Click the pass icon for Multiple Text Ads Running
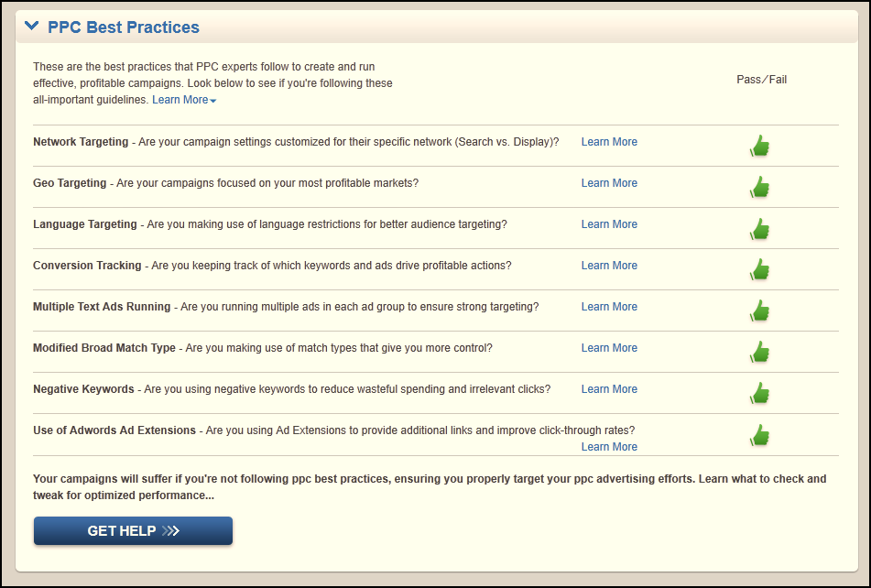This screenshot has width=871, height=588. click(759, 310)
